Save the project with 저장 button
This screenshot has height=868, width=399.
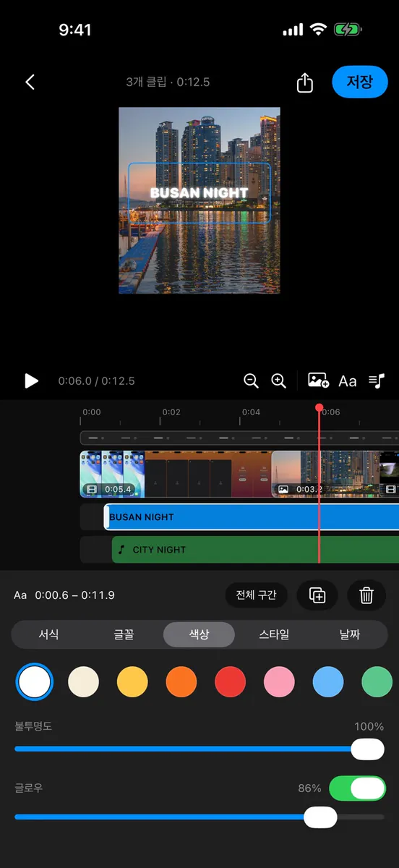[x=360, y=82]
